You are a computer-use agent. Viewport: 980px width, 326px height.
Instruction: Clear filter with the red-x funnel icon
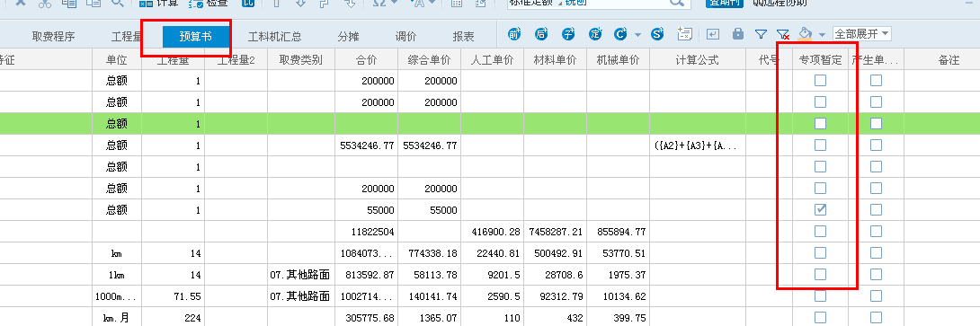(782, 35)
